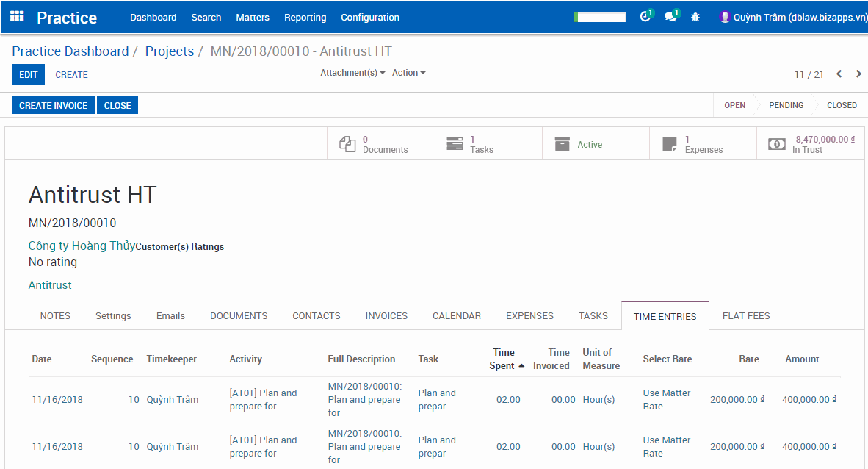This screenshot has height=469, width=868.
Task: Open the conversations chat bubble icon
Action: tap(670, 17)
